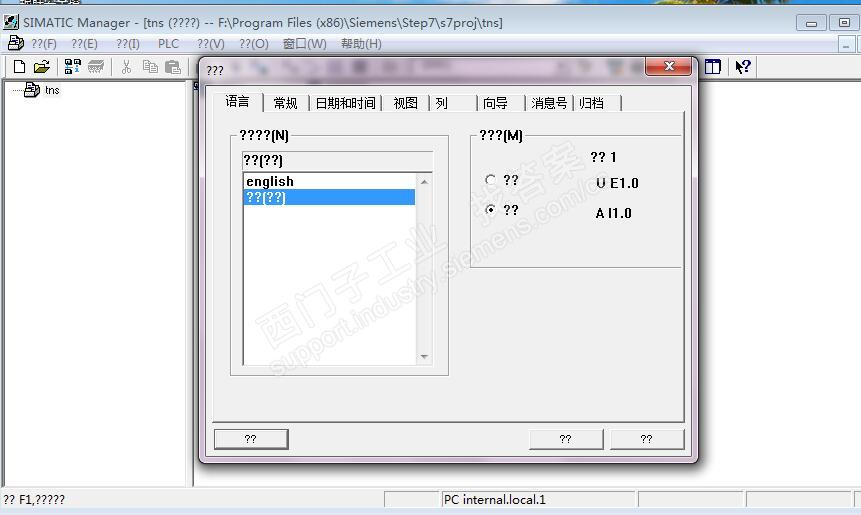Minimize the SIMATIC Manager window

click(x=811, y=23)
